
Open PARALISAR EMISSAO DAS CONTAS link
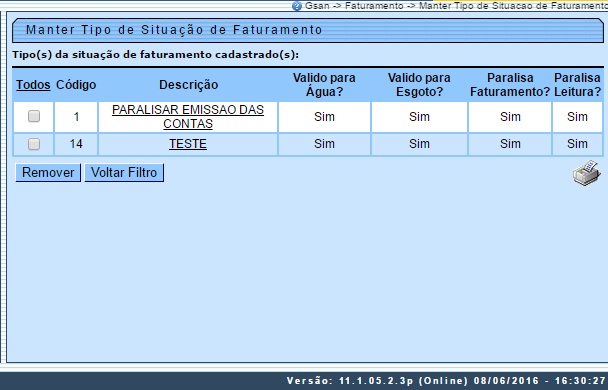(x=188, y=117)
